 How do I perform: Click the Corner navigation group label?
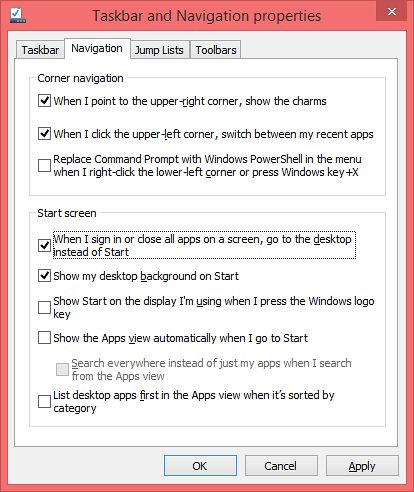pos(80,78)
